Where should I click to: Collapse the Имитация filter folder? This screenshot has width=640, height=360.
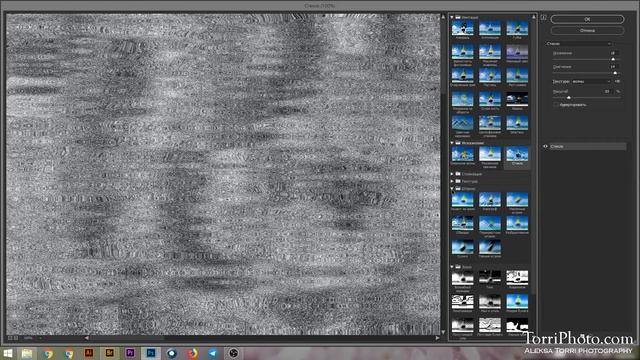tap(452, 17)
